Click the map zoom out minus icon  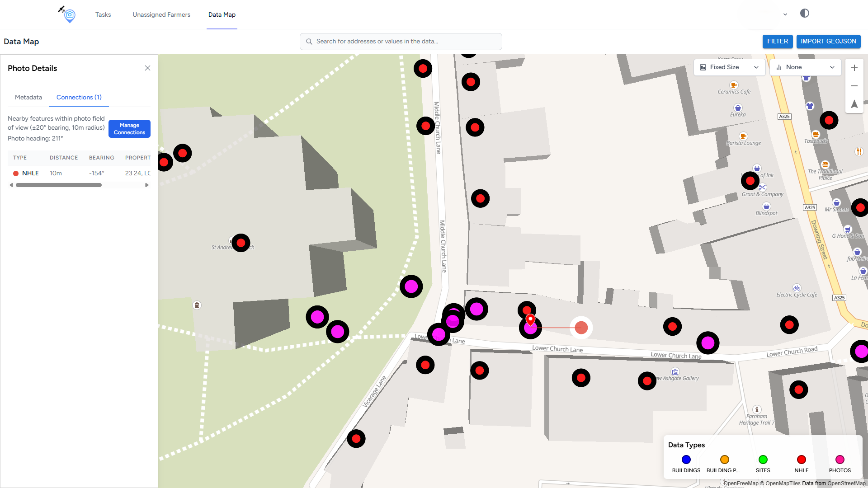coord(854,86)
